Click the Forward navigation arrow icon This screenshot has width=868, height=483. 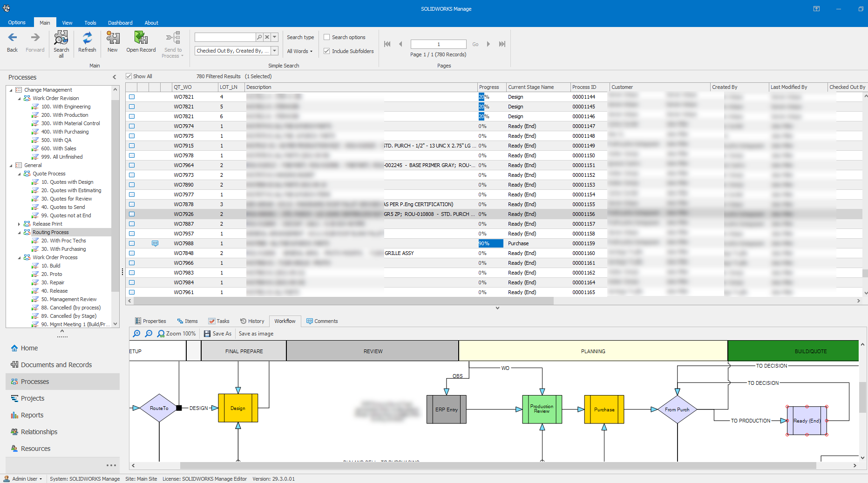[x=35, y=38]
